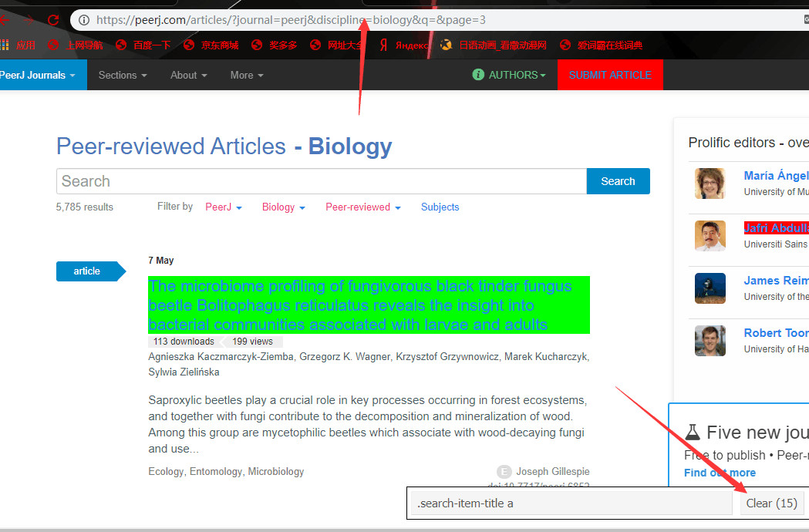The image size is (809, 532).
Task: Click the blue article type tag
Action: pyautogui.click(x=90, y=271)
